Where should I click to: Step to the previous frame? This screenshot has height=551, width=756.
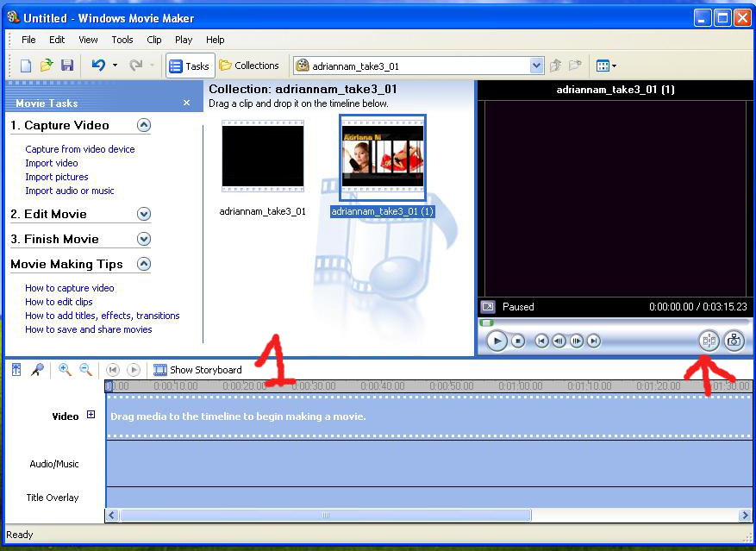coord(559,341)
